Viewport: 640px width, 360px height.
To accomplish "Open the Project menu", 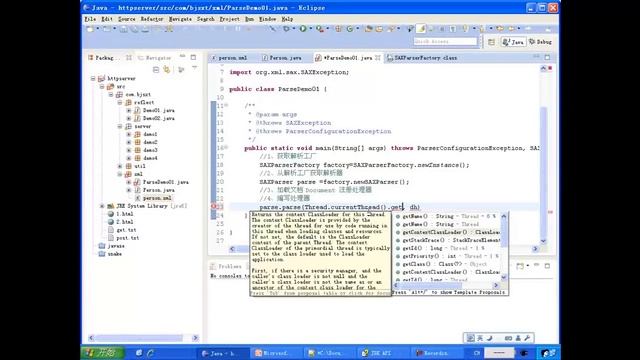I will coord(229,19).
